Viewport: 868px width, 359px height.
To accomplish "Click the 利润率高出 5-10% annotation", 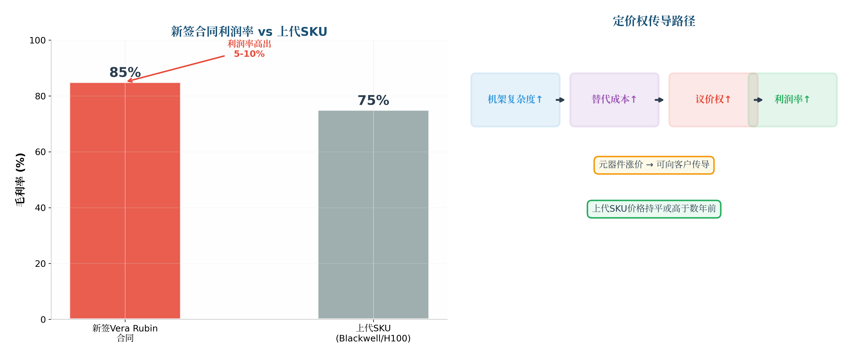I will point(249,49).
